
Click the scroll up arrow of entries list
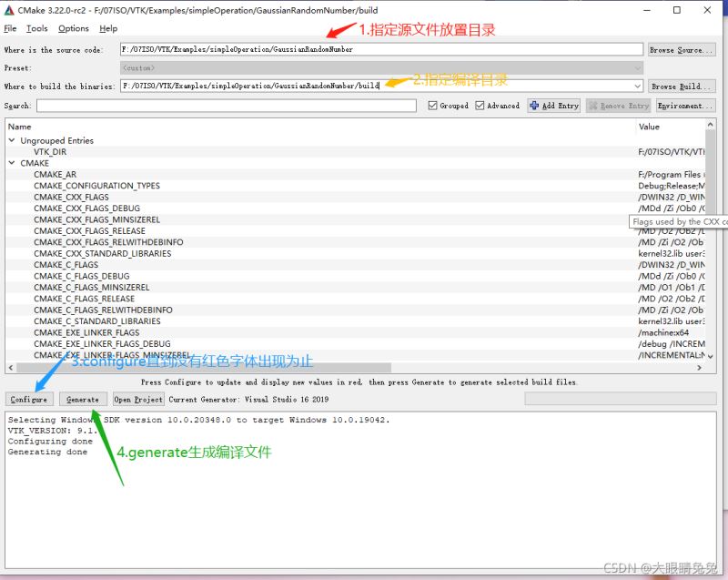[710, 125]
